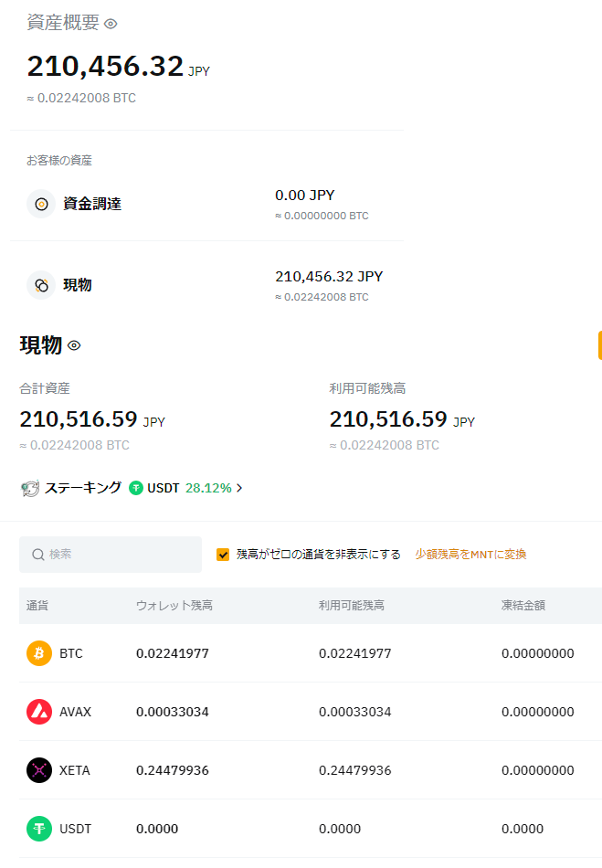
Task: Uncheck 残高がゼロの通貨を非表示にする checkbox
Action: [x=223, y=555]
